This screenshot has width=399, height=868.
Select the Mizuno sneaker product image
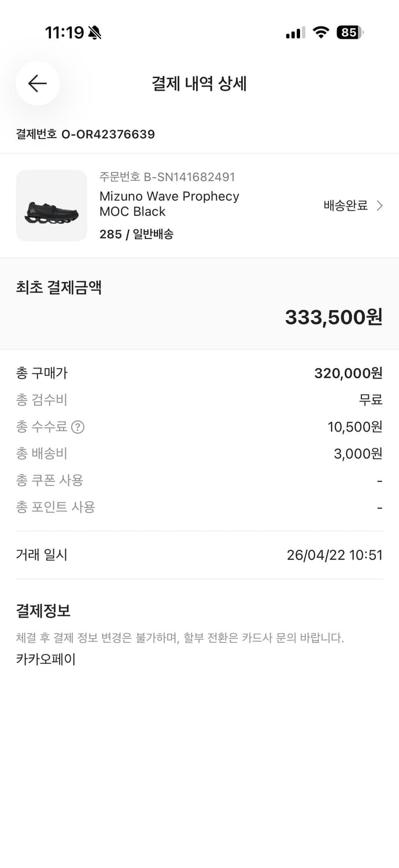pyautogui.click(x=51, y=205)
